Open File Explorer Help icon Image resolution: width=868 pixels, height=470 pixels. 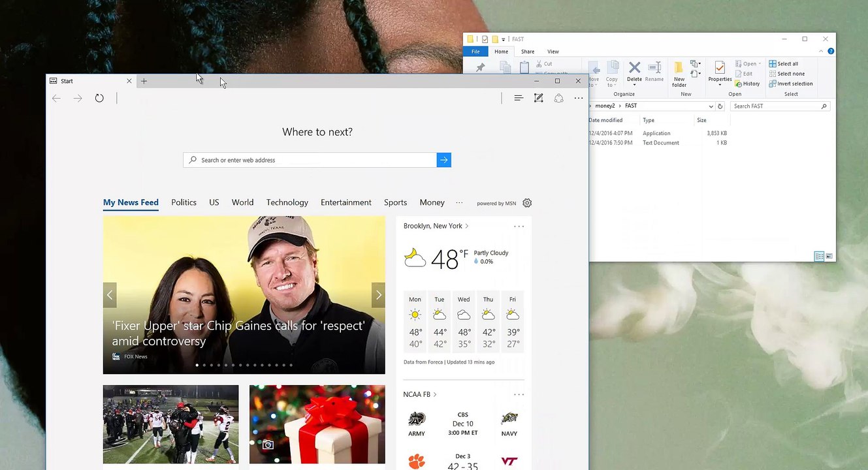(831, 51)
